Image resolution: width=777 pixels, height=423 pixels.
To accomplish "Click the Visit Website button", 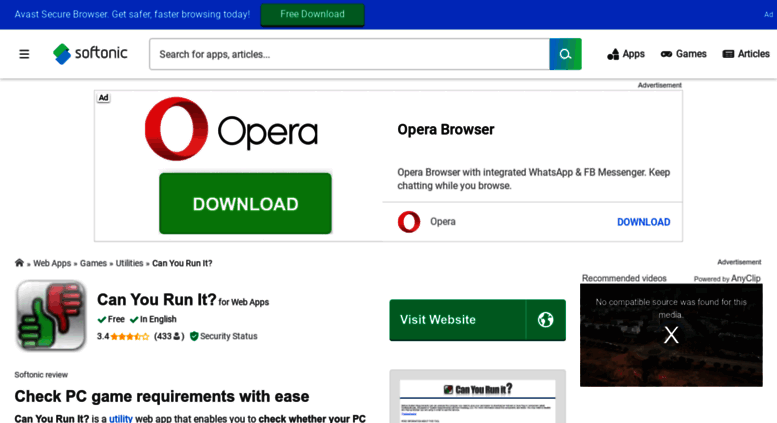I will point(477,320).
